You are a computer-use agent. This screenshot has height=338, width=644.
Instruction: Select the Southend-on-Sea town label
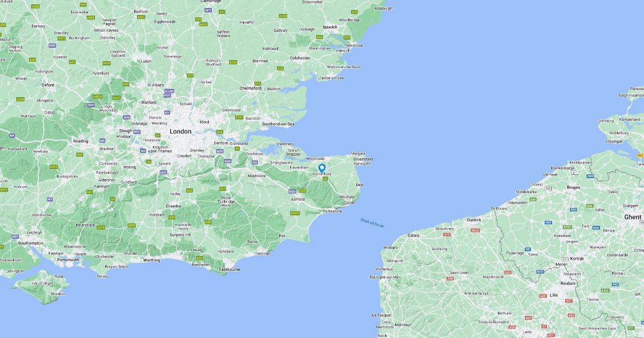pos(278,124)
